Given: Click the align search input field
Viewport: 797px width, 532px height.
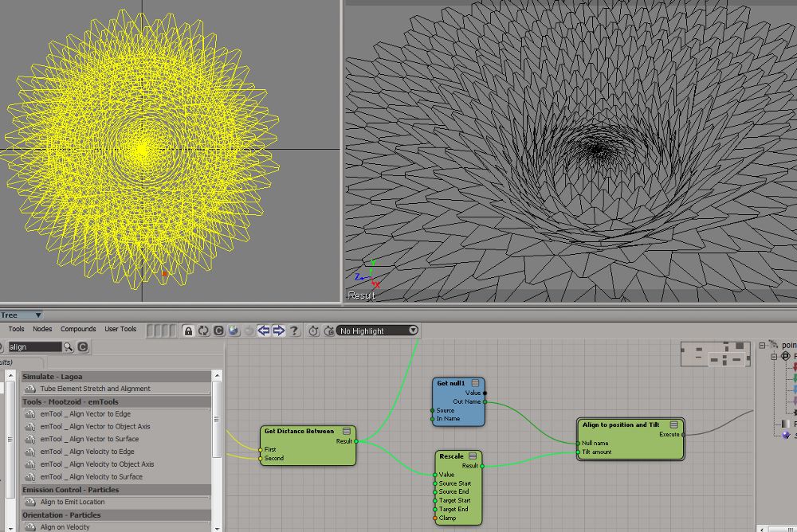Looking at the screenshot, I should pos(33,347).
